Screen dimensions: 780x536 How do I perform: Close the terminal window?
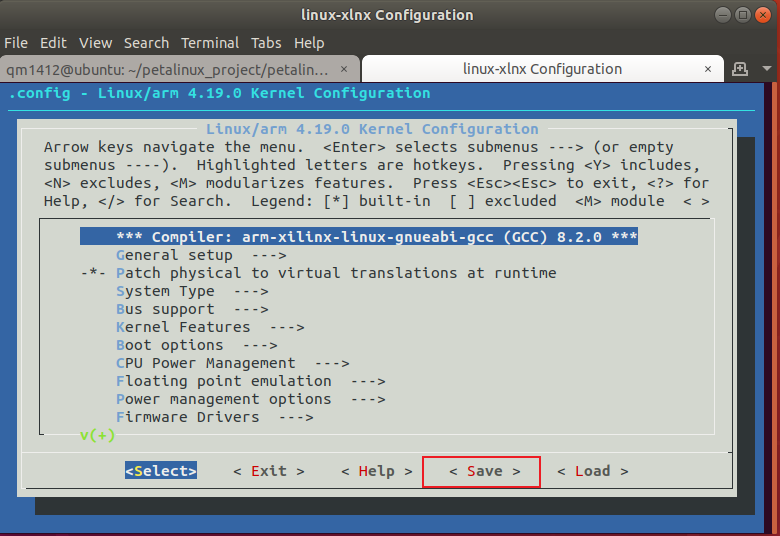(763, 15)
